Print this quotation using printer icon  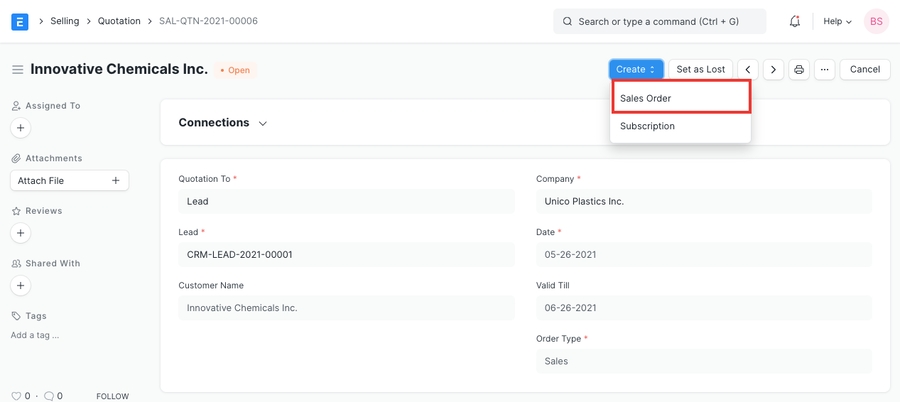pyautogui.click(x=799, y=70)
